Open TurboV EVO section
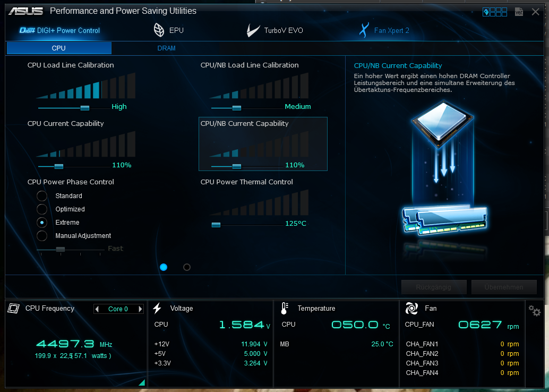This screenshot has width=549, height=392. pos(275,30)
